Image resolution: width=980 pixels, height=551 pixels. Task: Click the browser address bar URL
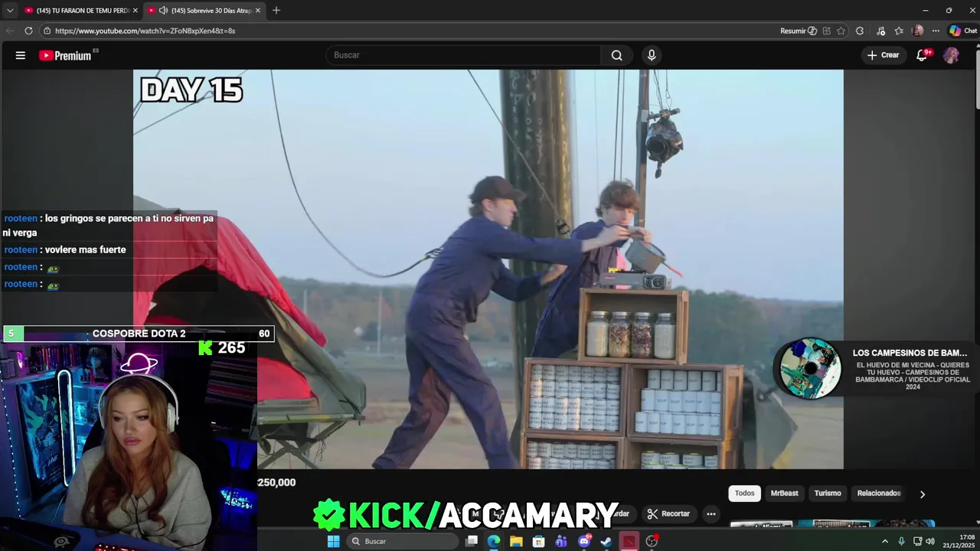[145, 31]
